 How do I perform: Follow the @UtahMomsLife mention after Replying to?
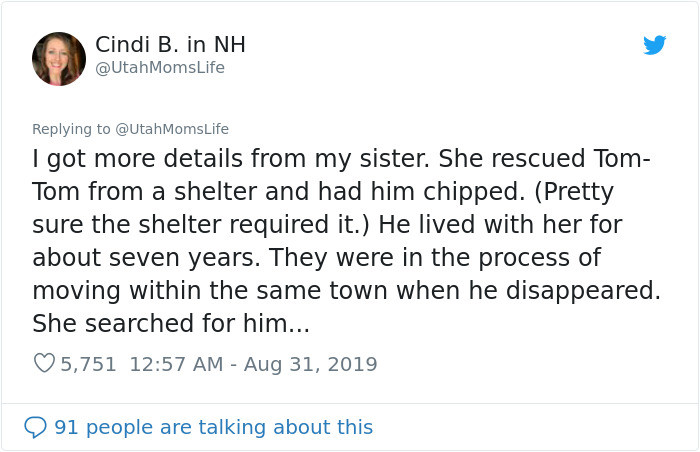coord(172,129)
